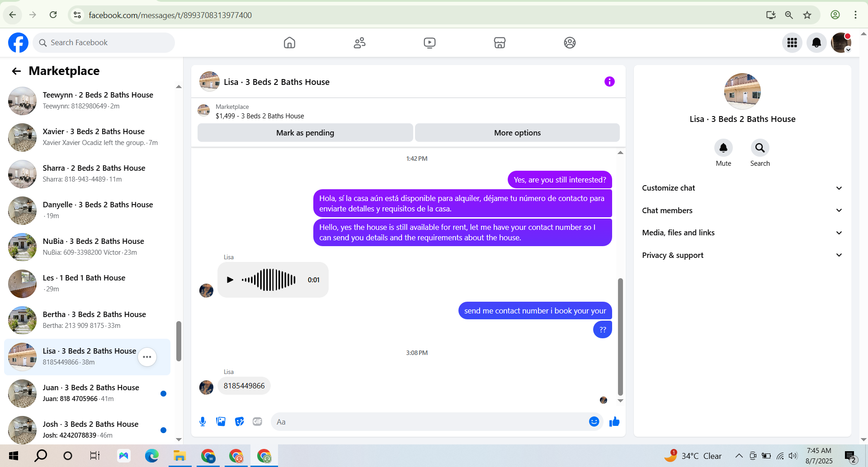Click the conversation list scrollbar

click(x=179, y=341)
